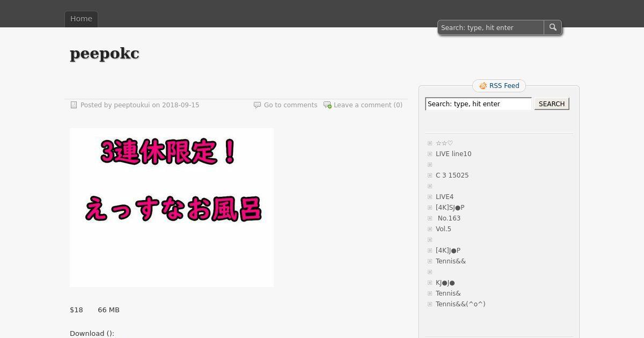The image size is (644, 338).
Task: Open Tennis& sidebar link
Action: click(x=448, y=293)
